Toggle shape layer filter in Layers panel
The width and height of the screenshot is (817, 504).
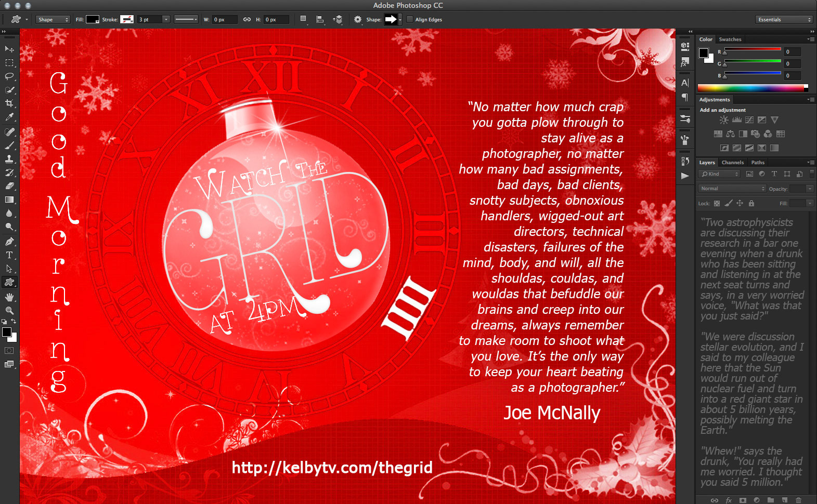[x=787, y=174]
